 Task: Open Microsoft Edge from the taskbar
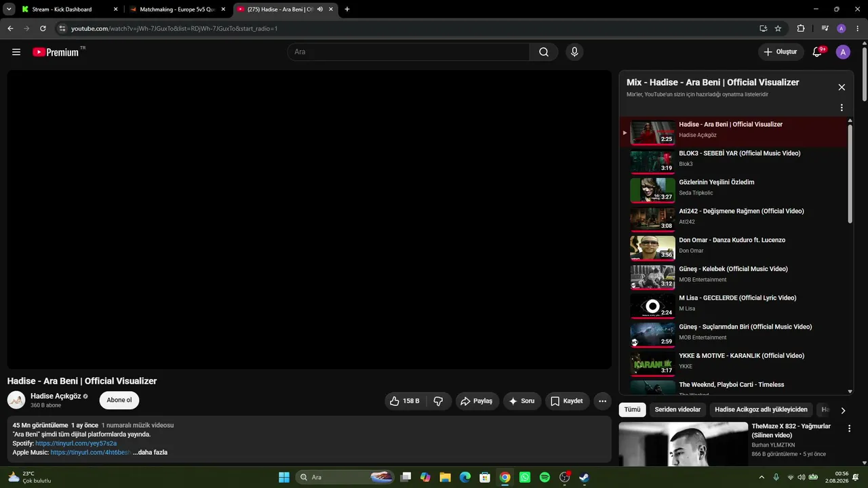[465, 477]
